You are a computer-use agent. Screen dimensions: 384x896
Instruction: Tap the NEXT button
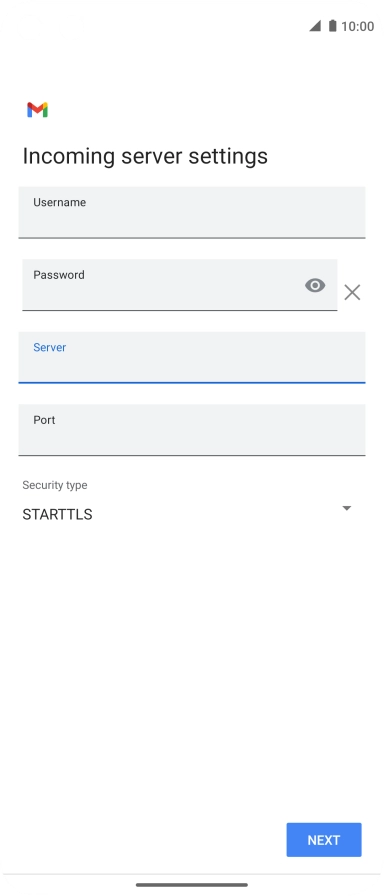click(324, 840)
